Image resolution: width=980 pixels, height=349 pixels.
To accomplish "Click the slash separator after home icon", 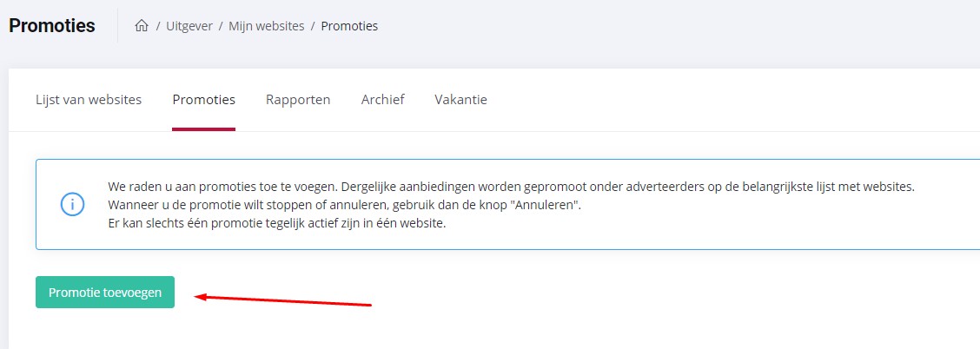I will coord(158,26).
